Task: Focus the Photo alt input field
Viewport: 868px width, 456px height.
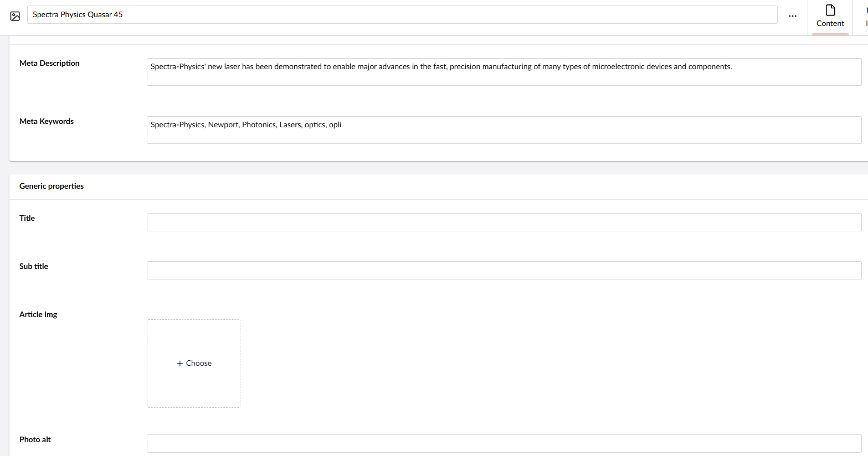Action: click(504, 443)
